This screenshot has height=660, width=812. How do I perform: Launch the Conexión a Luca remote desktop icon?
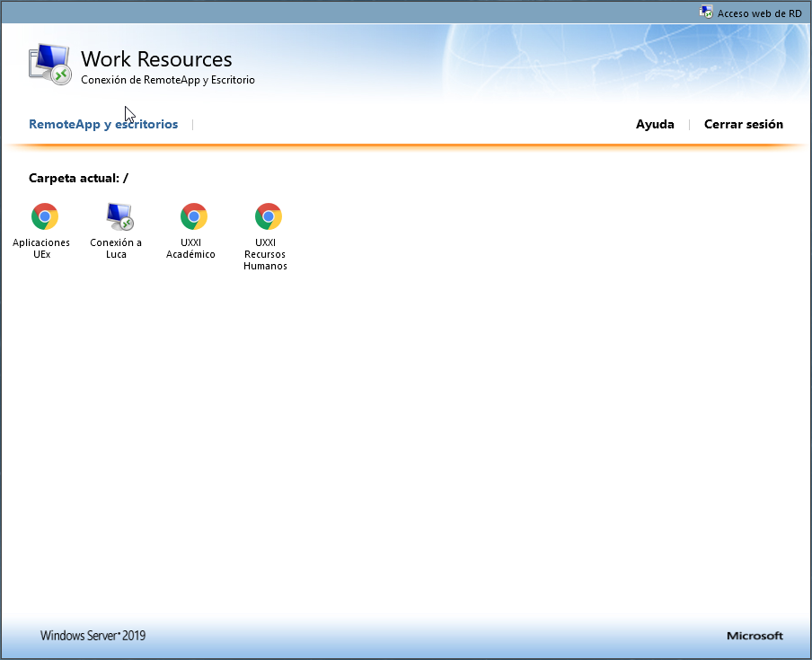pyautogui.click(x=119, y=216)
